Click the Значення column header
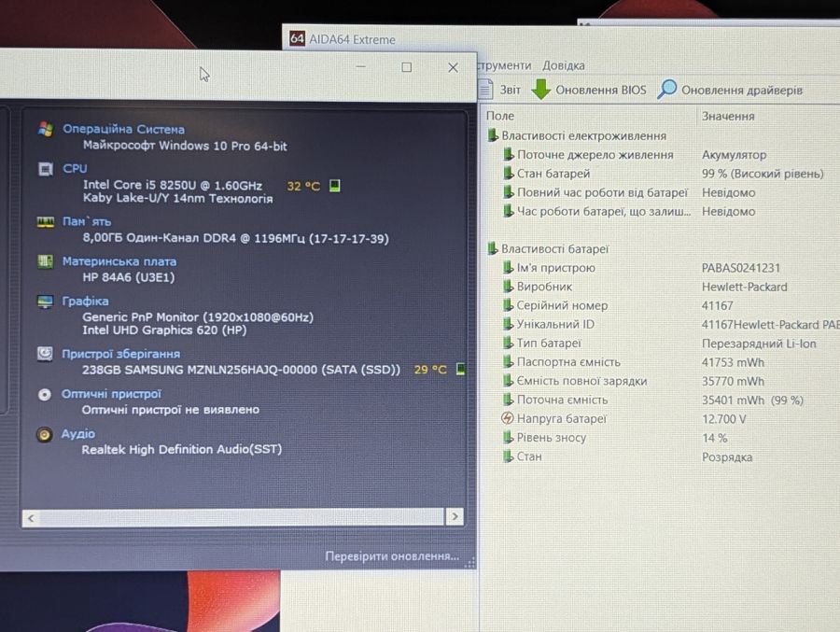Viewport: 840px width, 632px height. [728, 117]
